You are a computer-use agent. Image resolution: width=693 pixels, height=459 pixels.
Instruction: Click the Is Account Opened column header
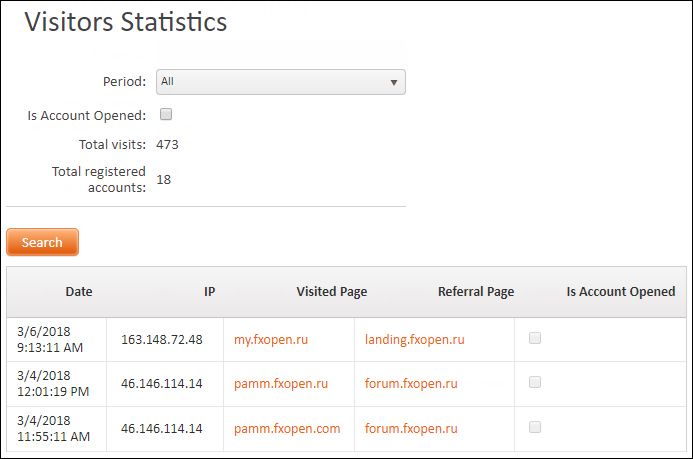coord(621,292)
